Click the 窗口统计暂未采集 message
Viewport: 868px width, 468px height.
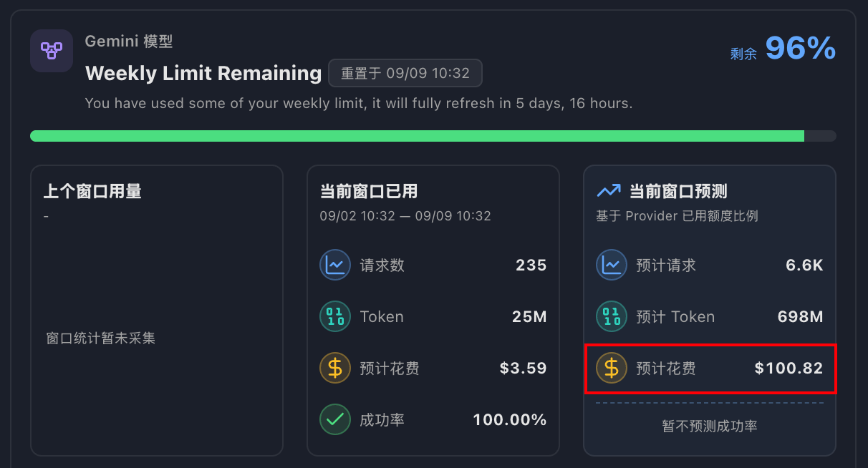101,338
